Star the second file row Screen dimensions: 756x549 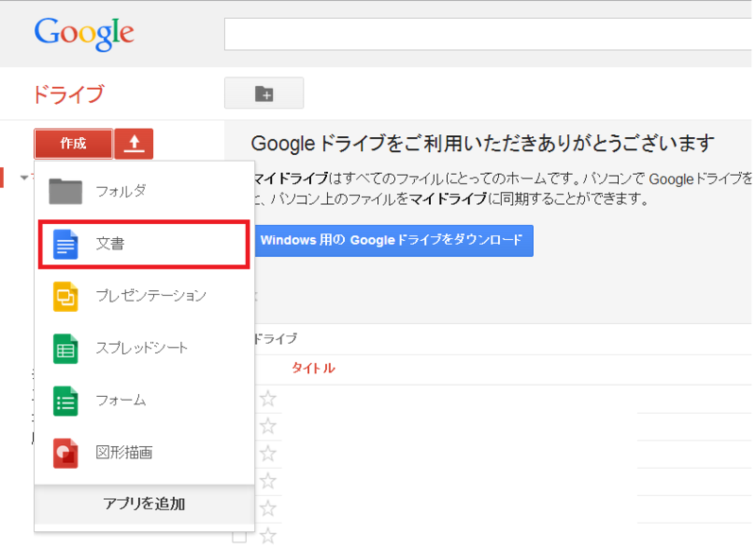click(268, 426)
